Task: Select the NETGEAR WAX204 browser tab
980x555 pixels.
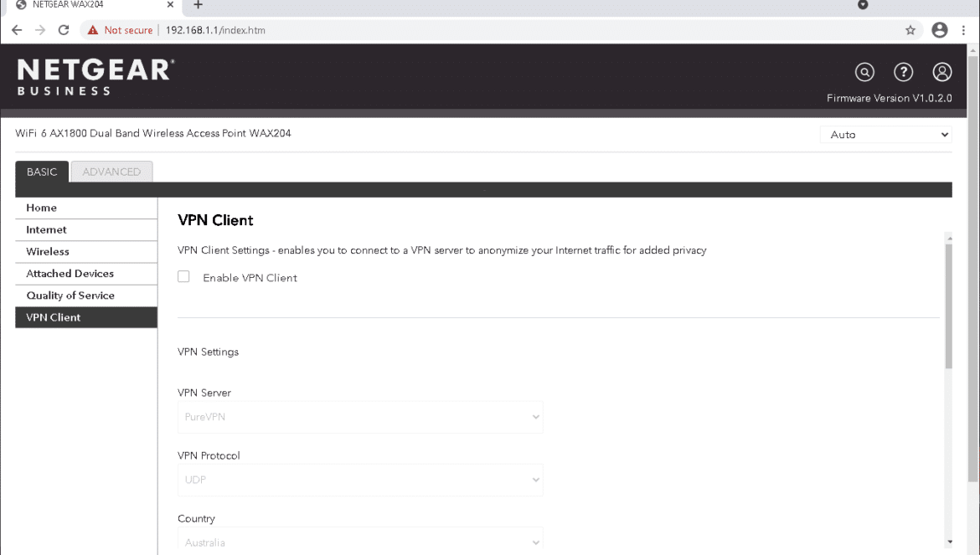Action: (x=94, y=5)
